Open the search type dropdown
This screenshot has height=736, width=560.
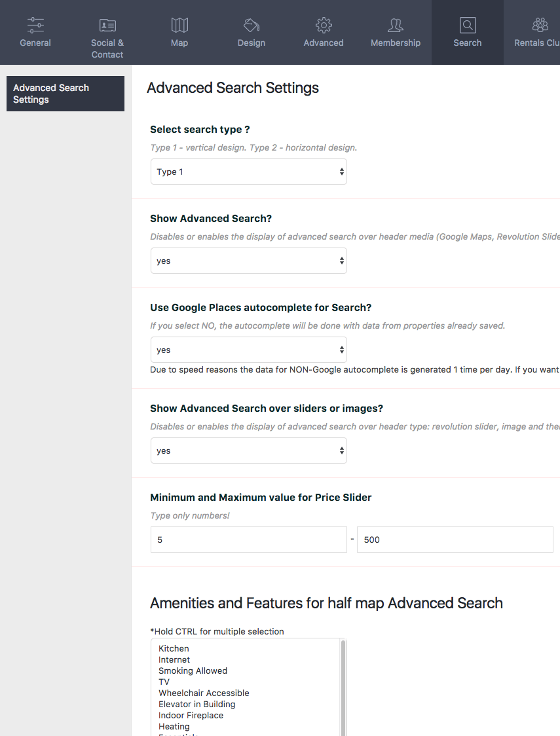click(248, 171)
